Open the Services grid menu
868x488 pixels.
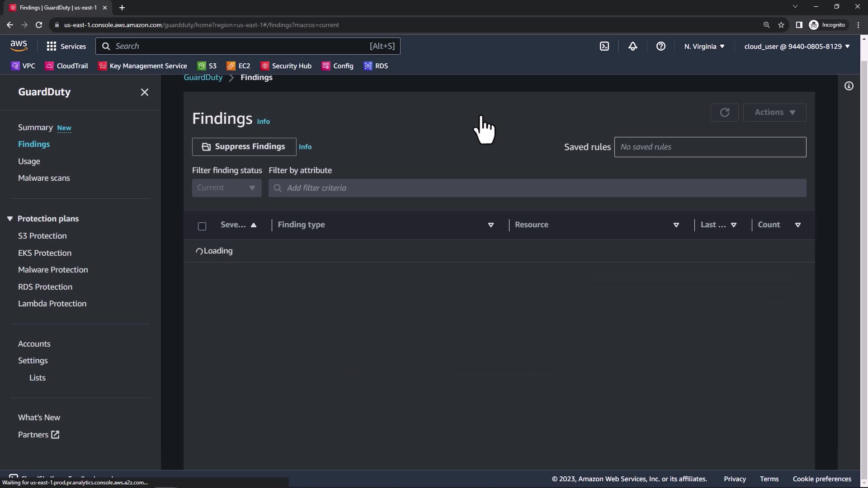click(66, 46)
